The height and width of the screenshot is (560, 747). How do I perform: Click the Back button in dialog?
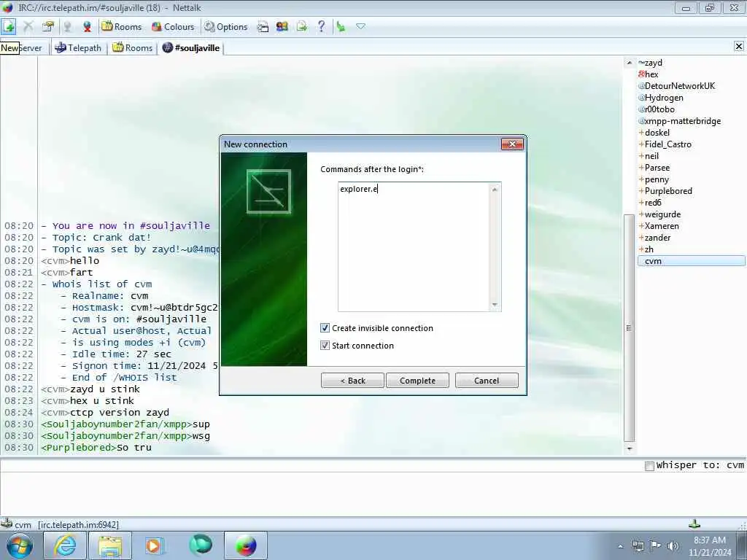click(352, 381)
